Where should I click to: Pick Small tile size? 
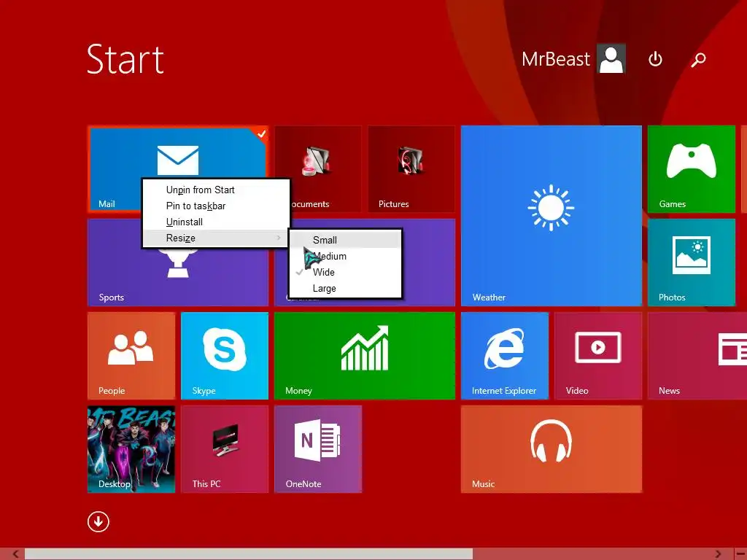[x=345, y=240]
